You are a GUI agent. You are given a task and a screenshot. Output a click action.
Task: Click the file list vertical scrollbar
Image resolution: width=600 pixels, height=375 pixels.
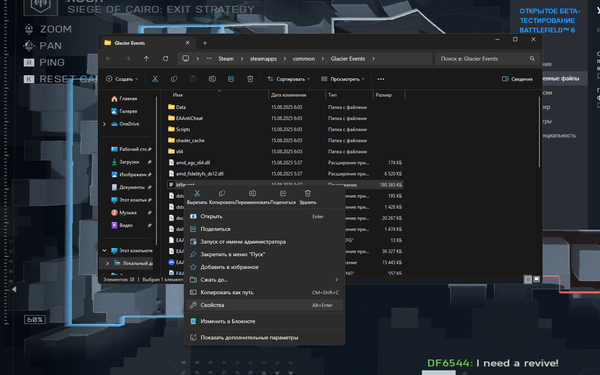[x=539, y=132]
